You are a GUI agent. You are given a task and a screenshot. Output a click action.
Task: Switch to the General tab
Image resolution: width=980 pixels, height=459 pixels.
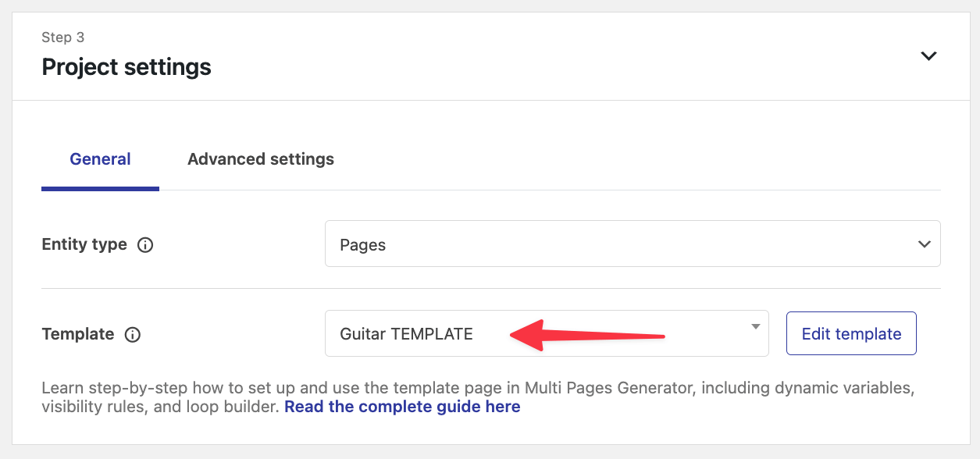pos(100,159)
